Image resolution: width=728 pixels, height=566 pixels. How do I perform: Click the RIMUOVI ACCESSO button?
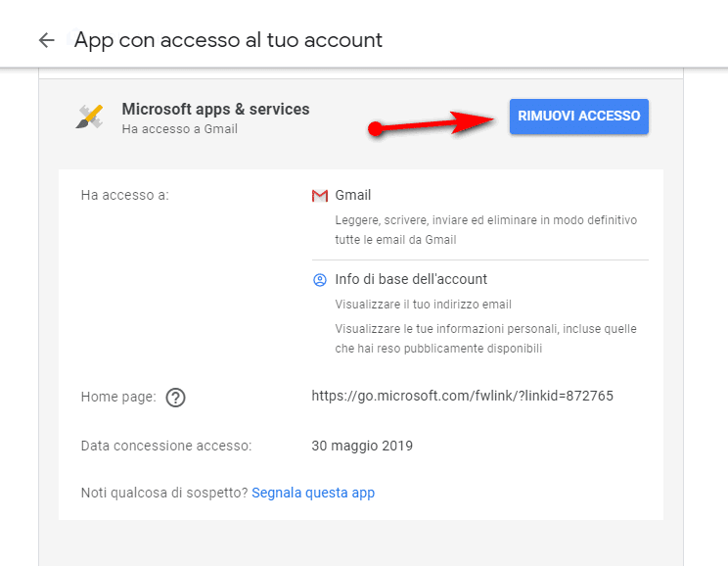click(579, 117)
